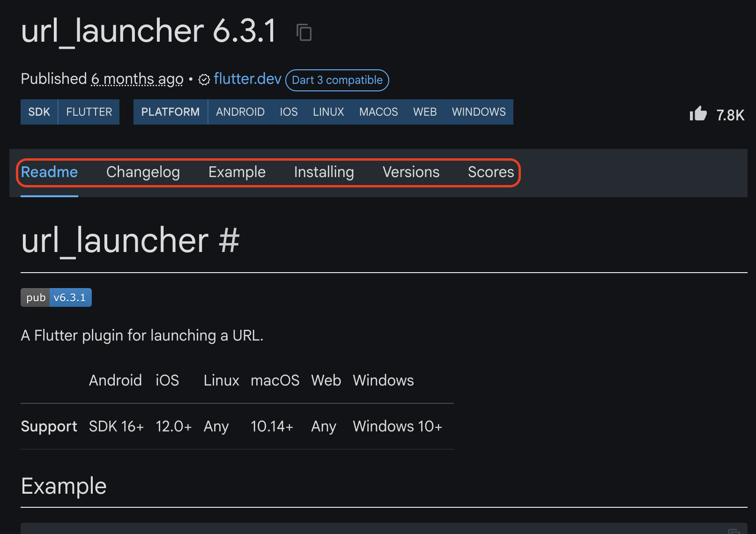Image resolution: width=756 pixels, height=534 pixels.
Task: Filter by the MACOS platform tag
Action: 378,112
